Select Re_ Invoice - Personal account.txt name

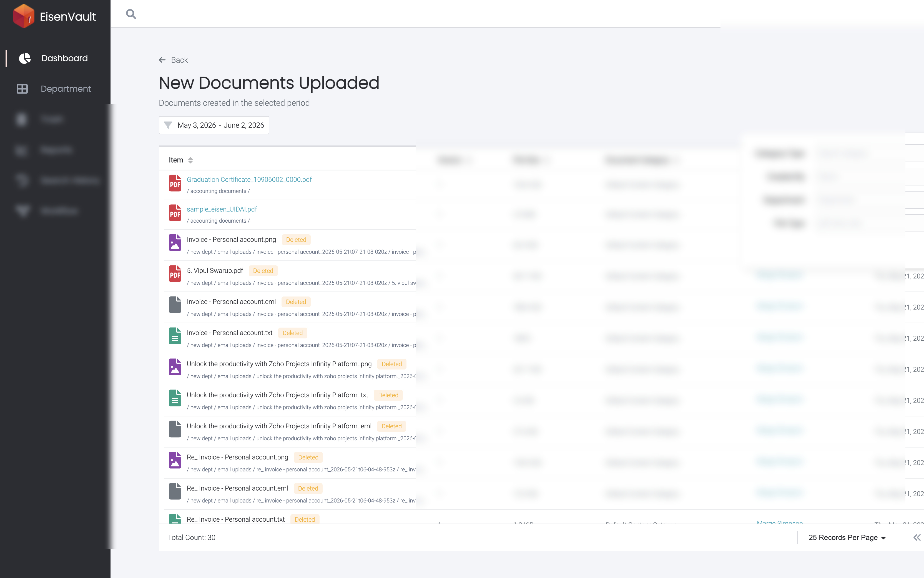click(236, 519)
